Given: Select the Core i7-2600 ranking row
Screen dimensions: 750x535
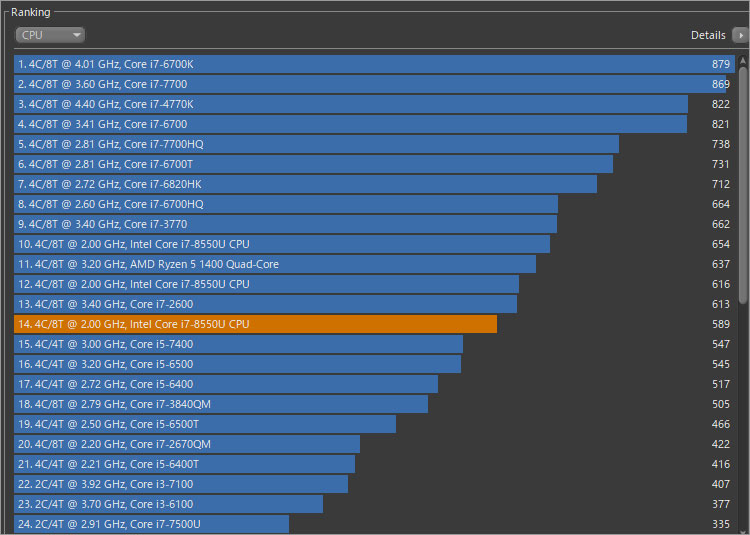Looking at the screenshot, I should pos(374,304).
